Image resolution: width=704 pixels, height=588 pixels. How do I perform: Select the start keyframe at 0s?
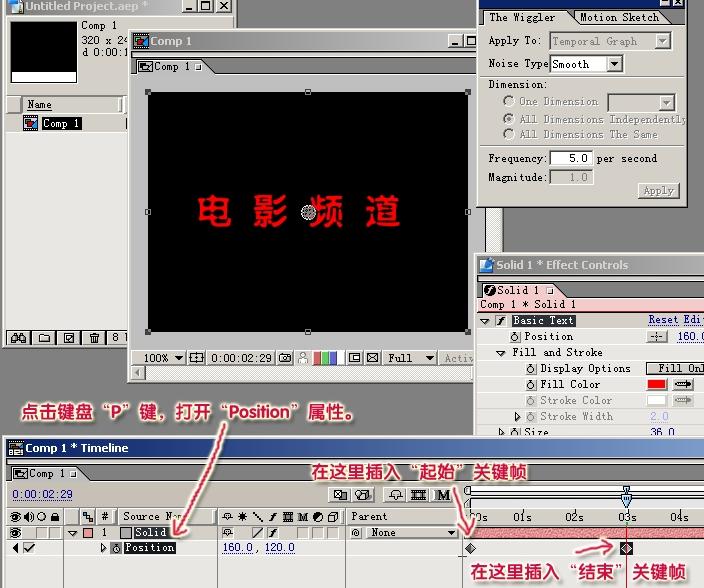(x=471, y=548)
